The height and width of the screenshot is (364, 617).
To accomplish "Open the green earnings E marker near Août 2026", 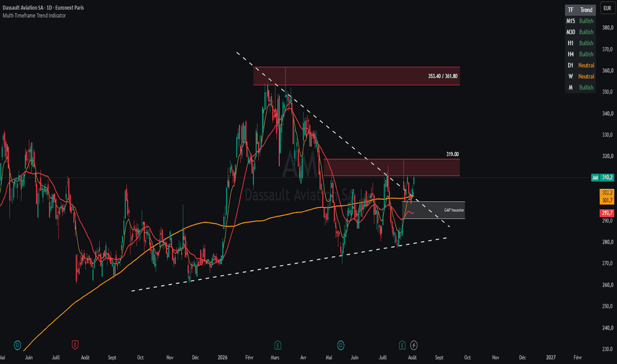I will (402, 345).
